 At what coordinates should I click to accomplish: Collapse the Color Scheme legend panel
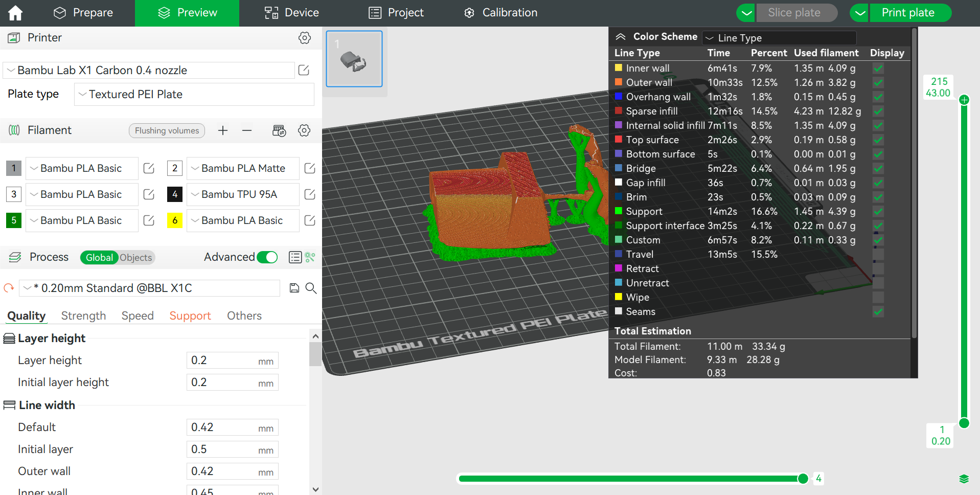pos(621,37)
